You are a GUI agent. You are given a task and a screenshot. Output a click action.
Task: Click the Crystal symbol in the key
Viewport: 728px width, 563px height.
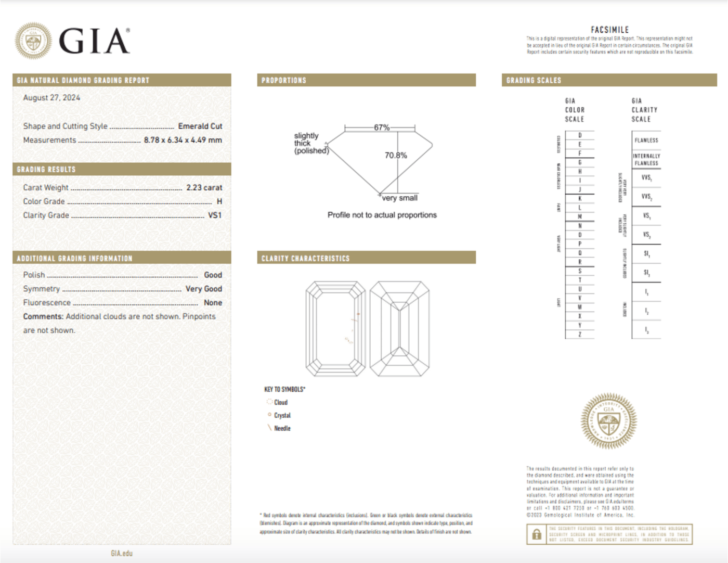269,415
